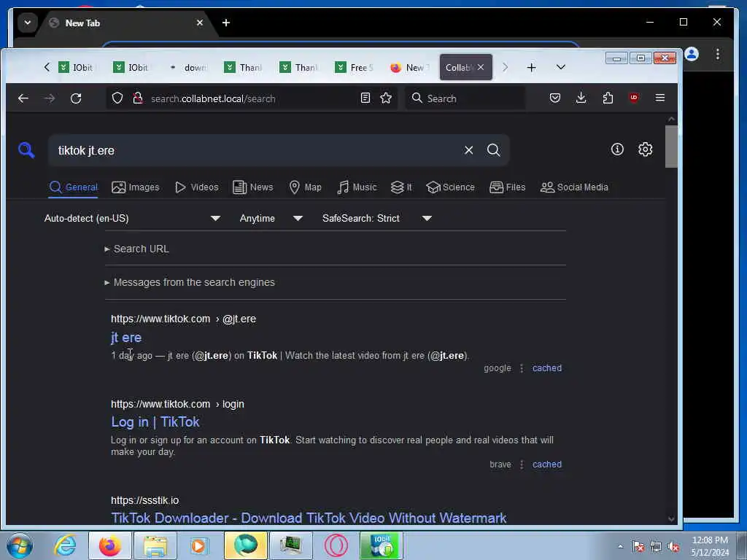The width and height of the screenshot is (747, 560).
Task: Open Chrome three-dot menu in back window
Action: coord(718,54)
